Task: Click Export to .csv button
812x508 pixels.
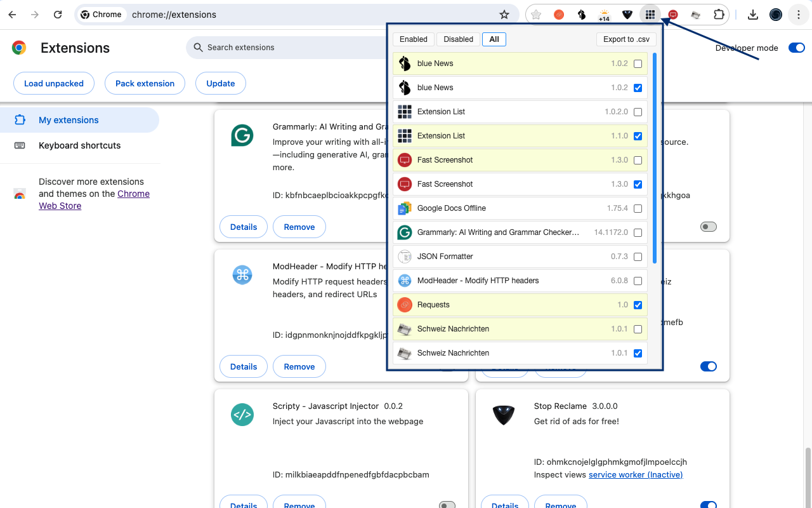Action: 625,39
